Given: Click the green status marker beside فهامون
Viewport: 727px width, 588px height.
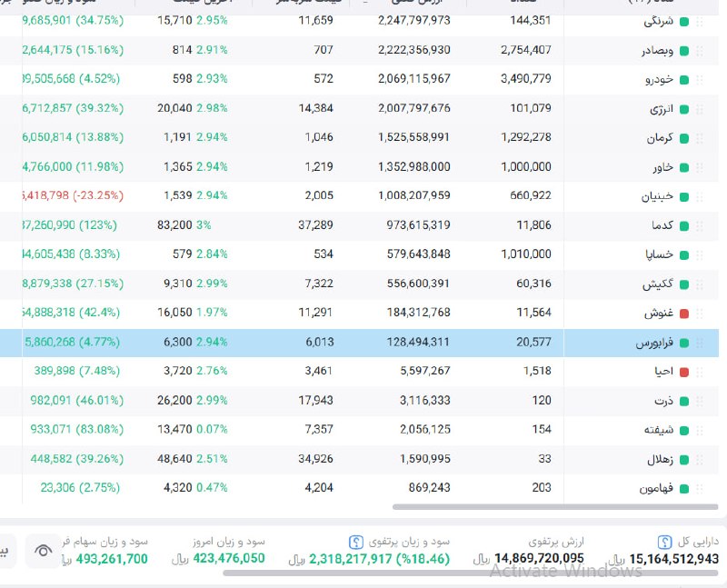Looking at the screenshot, I should click(684, 489).
